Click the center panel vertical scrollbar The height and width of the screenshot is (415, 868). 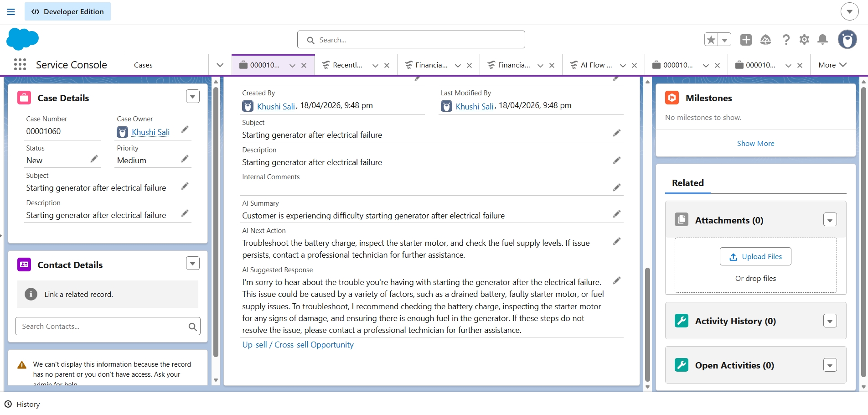click(647, 324)
